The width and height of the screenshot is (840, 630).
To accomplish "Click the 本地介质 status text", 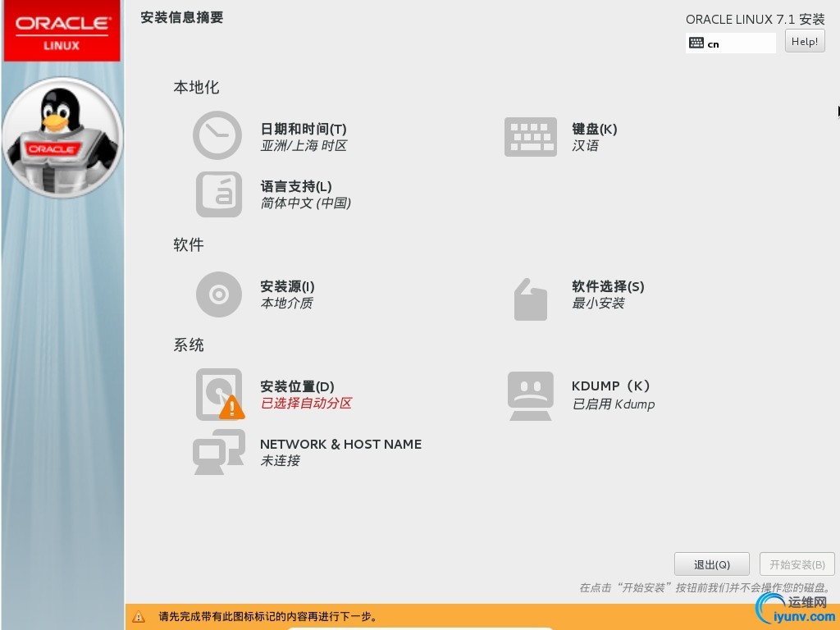I will coord(286,304).
